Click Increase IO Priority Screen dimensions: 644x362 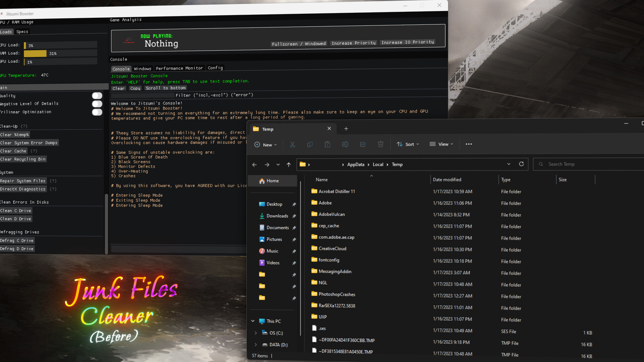407,42
